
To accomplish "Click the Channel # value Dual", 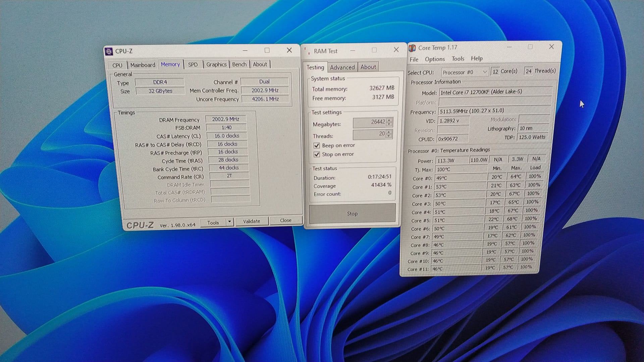I will (x=264, y=82).
